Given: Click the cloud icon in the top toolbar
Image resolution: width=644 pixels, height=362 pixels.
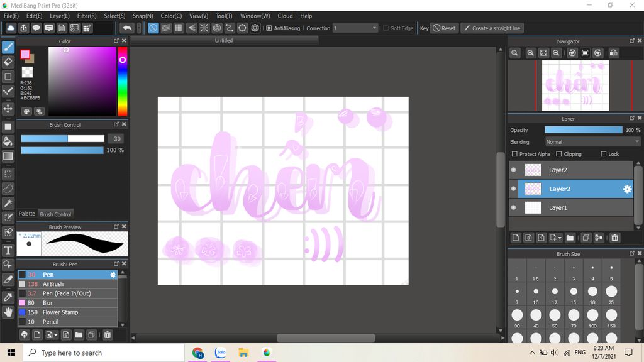Looking at the screenshot, I should pyautogui.click(x=11, y=28).
